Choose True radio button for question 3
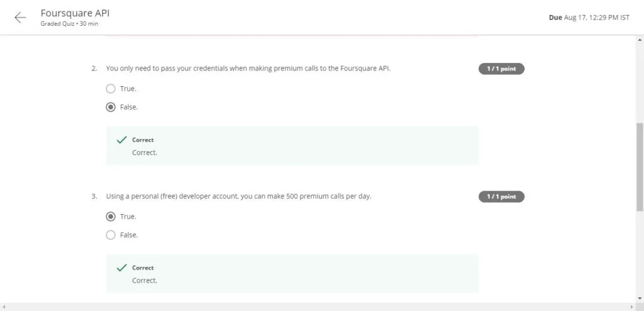The width and height of the screenshot is (644, 311). [111, 217]
